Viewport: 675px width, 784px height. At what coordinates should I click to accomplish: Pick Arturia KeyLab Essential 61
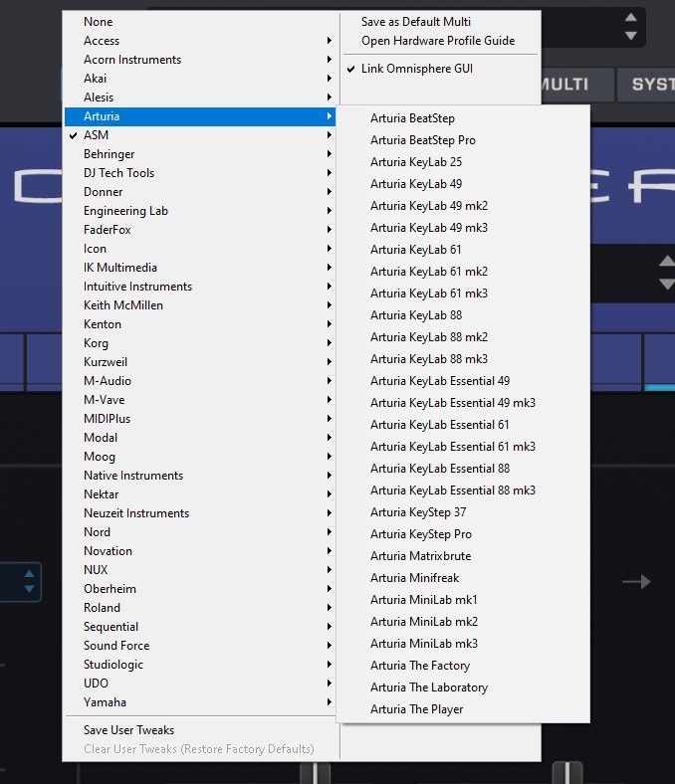[x=463, y=425]
